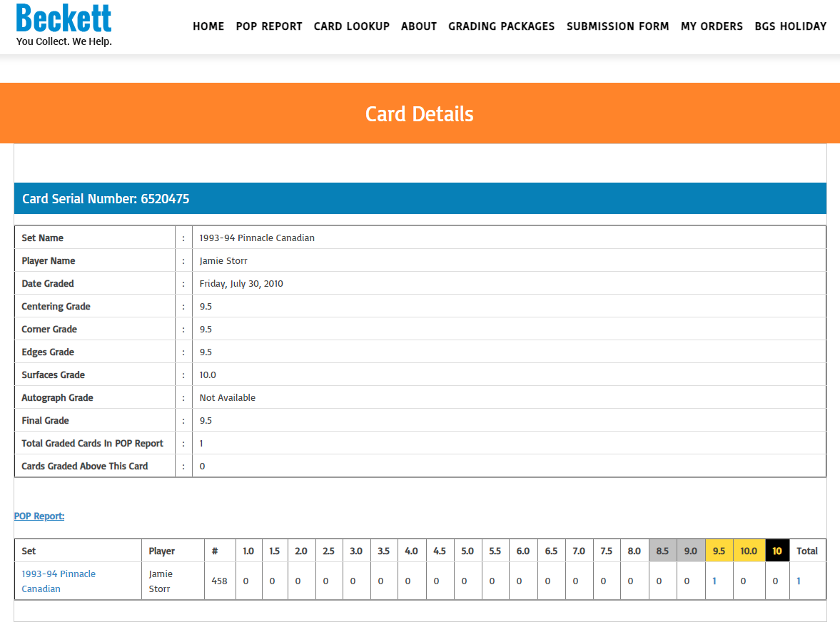Click the Corner Grade label
This screenshot has width=840, height=642.
49,330
